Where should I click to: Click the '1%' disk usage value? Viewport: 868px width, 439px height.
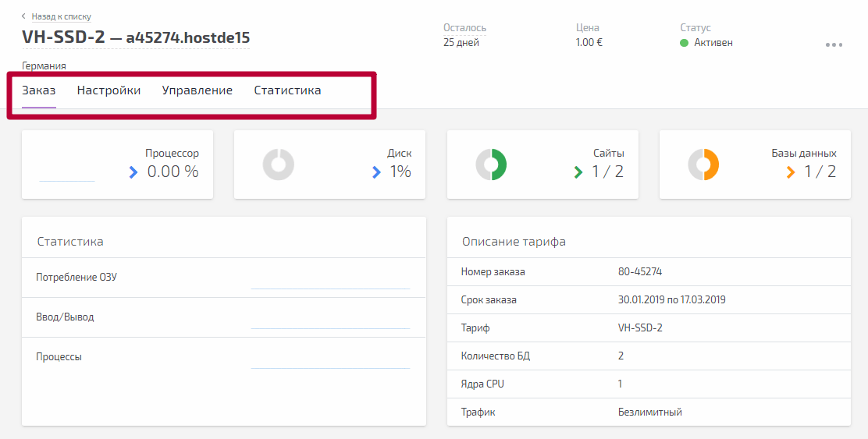tap(400, 172)
